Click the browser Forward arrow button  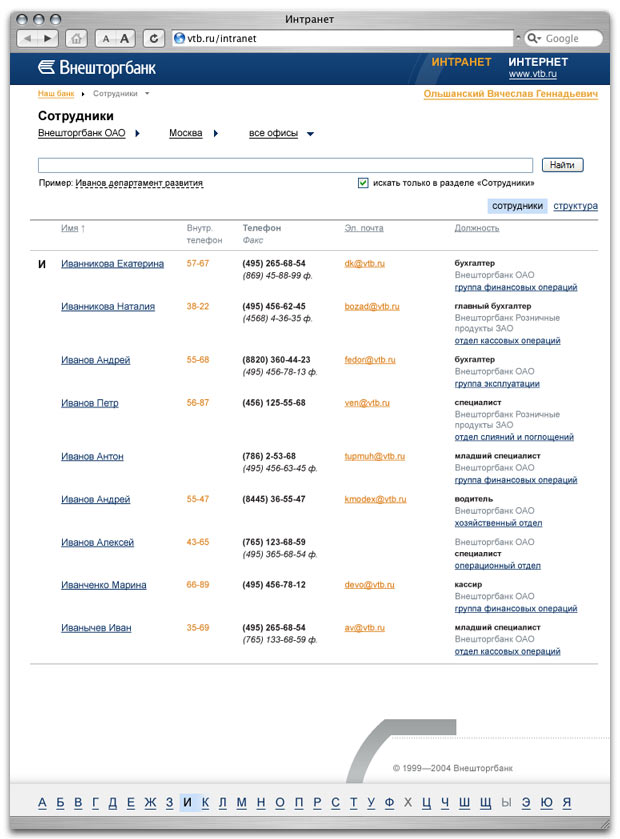click(x=48, y=38)
